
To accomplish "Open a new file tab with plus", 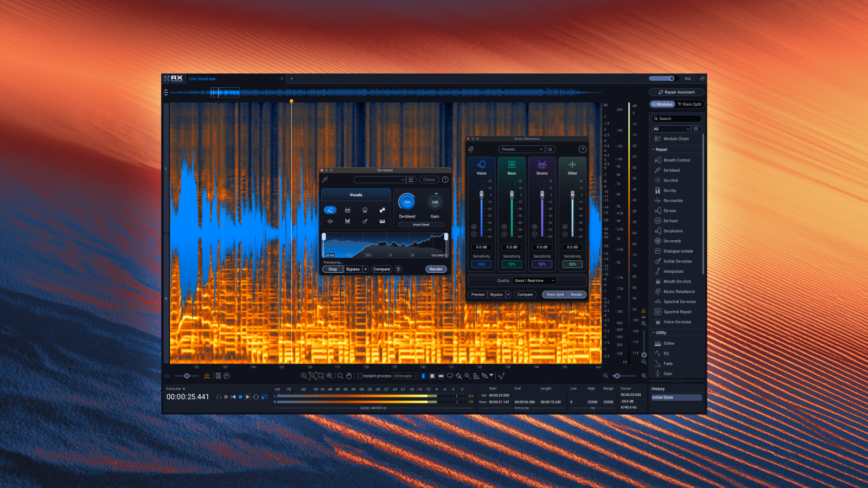I will 291,79.
